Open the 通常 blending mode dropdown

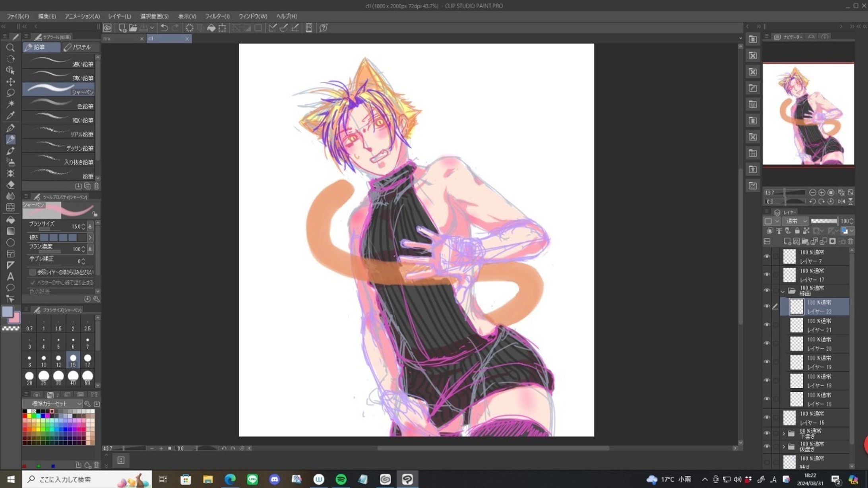796,221
